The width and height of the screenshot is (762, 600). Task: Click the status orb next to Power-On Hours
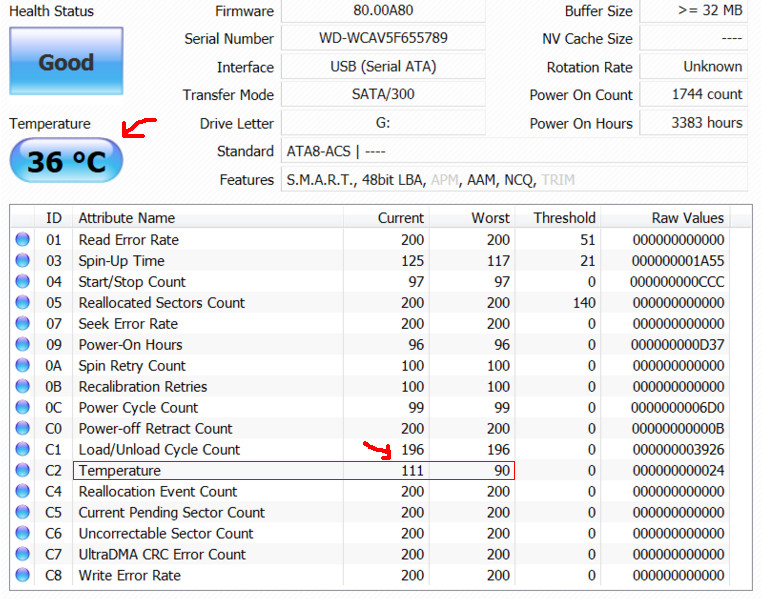point(22,345)
